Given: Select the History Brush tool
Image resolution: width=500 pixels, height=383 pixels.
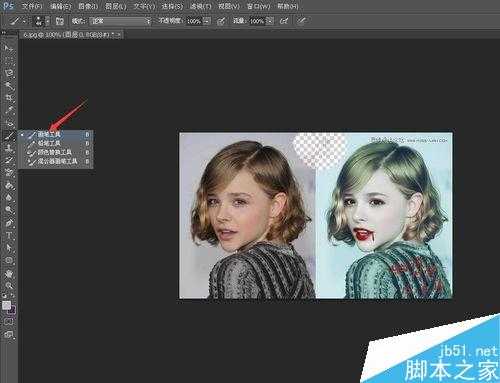Looking at the screenshot, I should click(9, 160).
